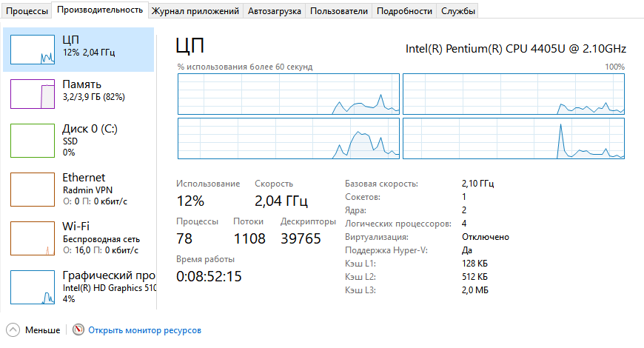Open the Открыть монитор ресурсов link
Image resolution: width=644 pixels, height=348 pixels.
coord(144,330)
